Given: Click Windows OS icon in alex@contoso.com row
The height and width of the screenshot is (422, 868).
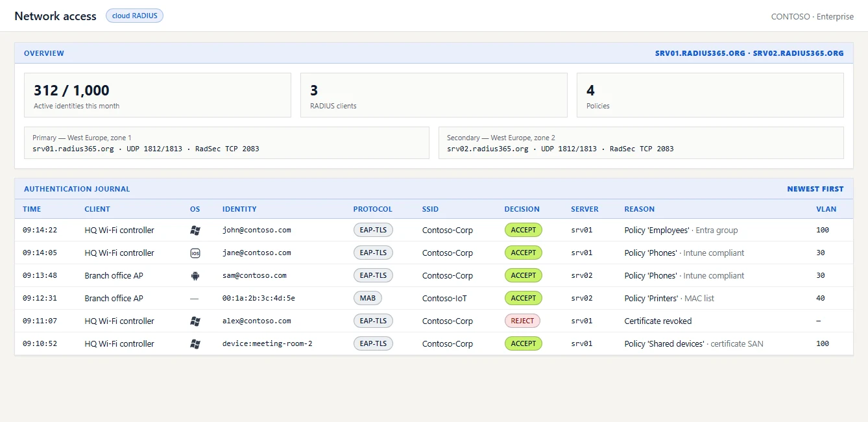Looking at the screenshot, I should (195, 321).
